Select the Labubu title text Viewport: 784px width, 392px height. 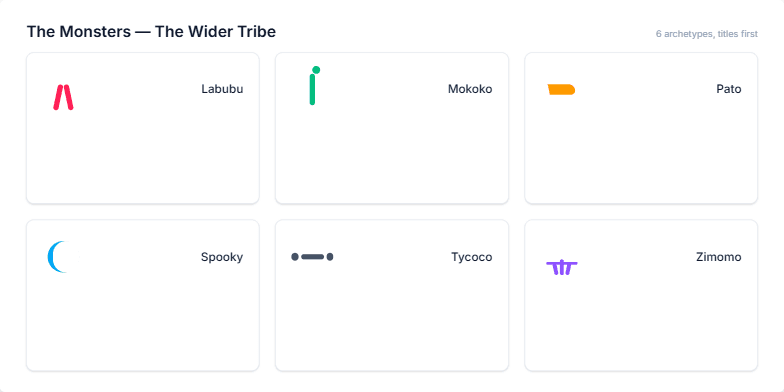(222, 89)
